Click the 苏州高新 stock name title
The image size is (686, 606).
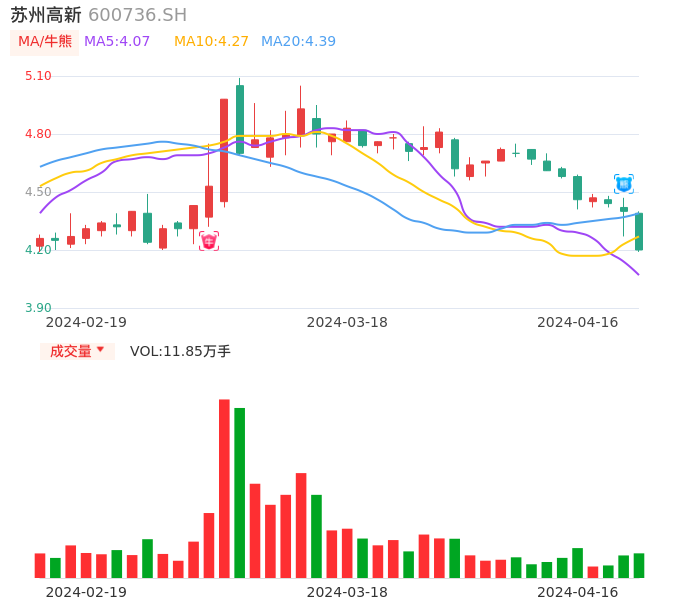(x=46, y=15)
